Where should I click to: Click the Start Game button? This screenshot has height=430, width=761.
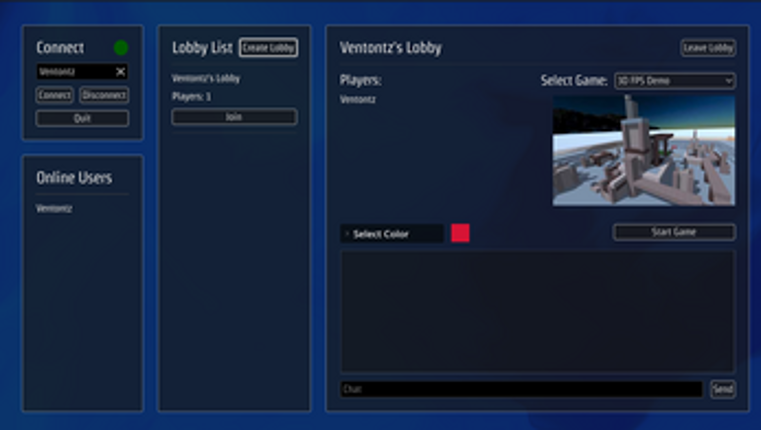674,232
